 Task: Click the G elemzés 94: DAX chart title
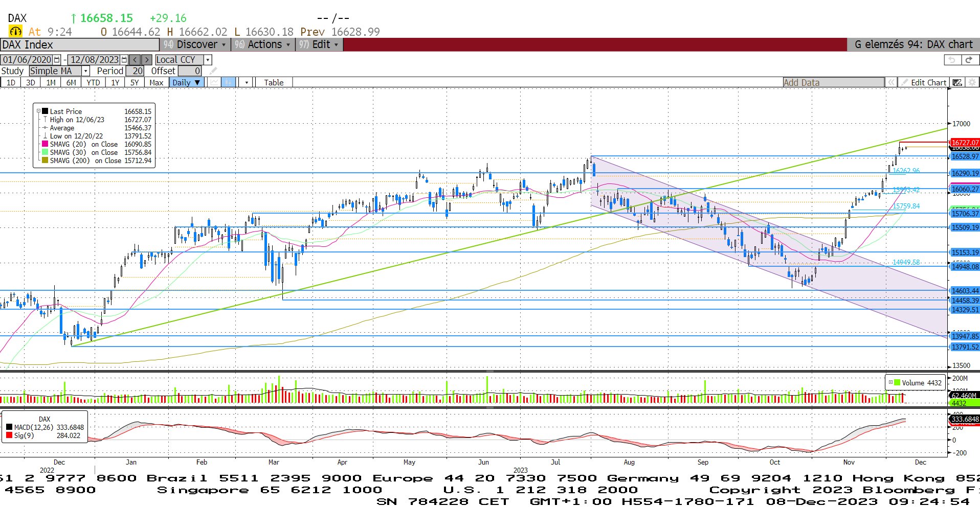tap(914, 44)
